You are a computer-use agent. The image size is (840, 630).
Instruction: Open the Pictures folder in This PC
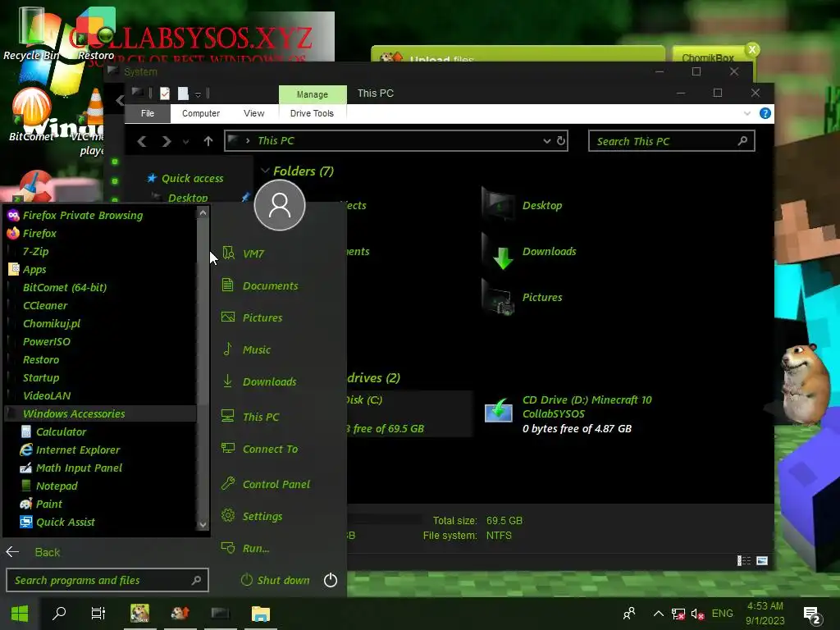tap(523, 298)
